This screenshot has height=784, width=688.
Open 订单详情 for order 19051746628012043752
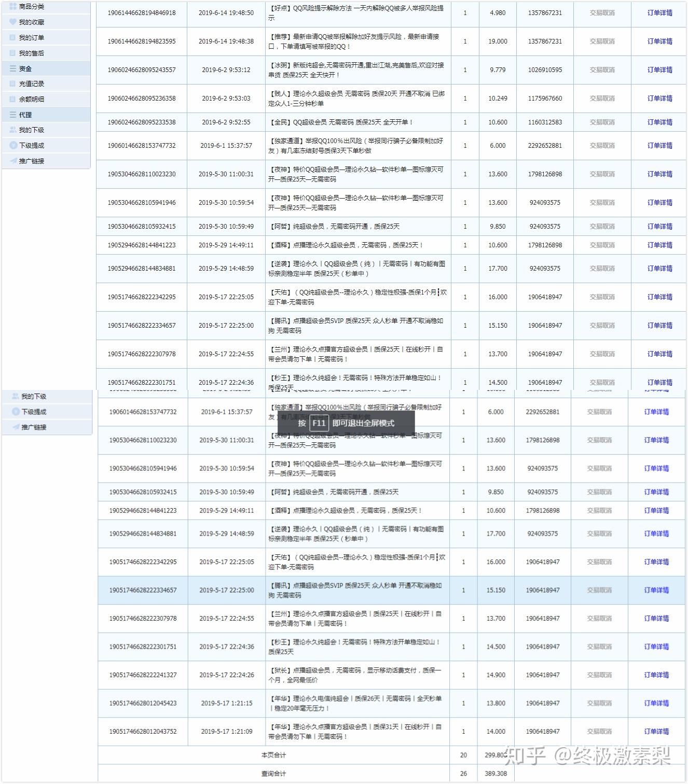tap(656, 732)
